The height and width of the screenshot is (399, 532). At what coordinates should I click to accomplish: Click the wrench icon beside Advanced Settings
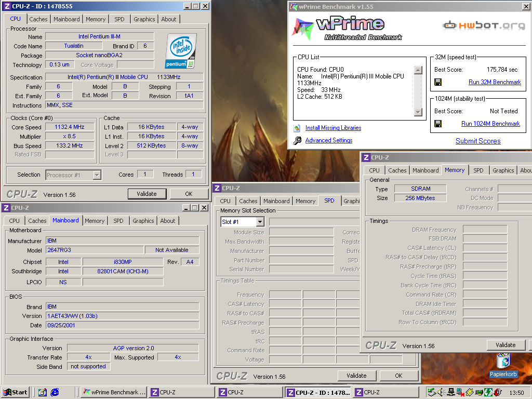(x=297, y=140)
